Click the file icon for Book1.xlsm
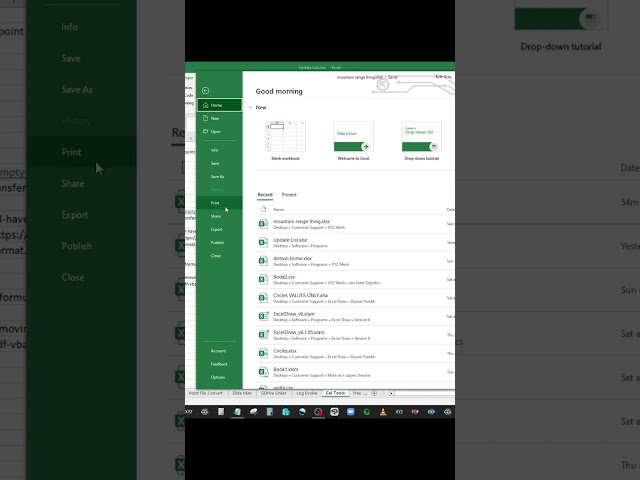Image resolution: width=640 pixels, height=480 pixels. [263, 371]
